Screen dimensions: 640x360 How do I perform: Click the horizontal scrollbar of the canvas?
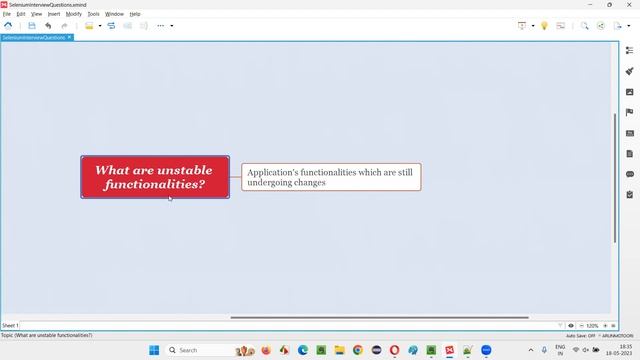pos(379,317)
